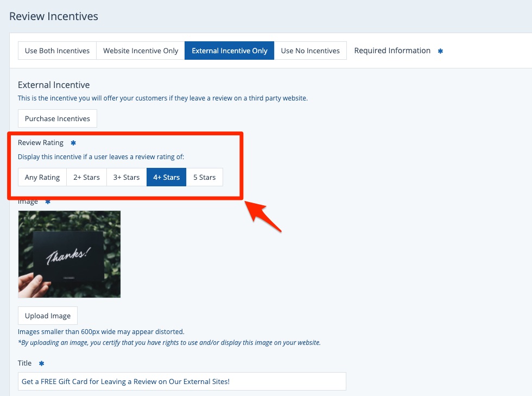Set incentive rating to 5 Stars
This screenshot has height=396, width=532.
204,177
